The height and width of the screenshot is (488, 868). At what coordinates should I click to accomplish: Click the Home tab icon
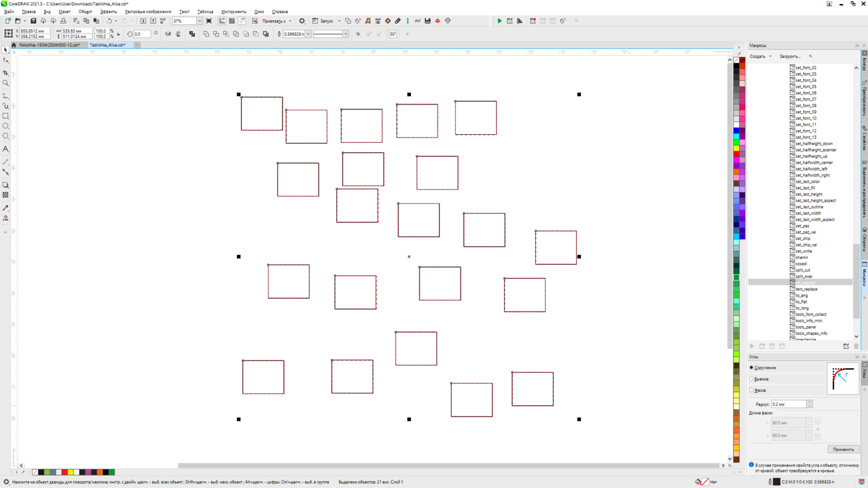[x=14, y=45]
